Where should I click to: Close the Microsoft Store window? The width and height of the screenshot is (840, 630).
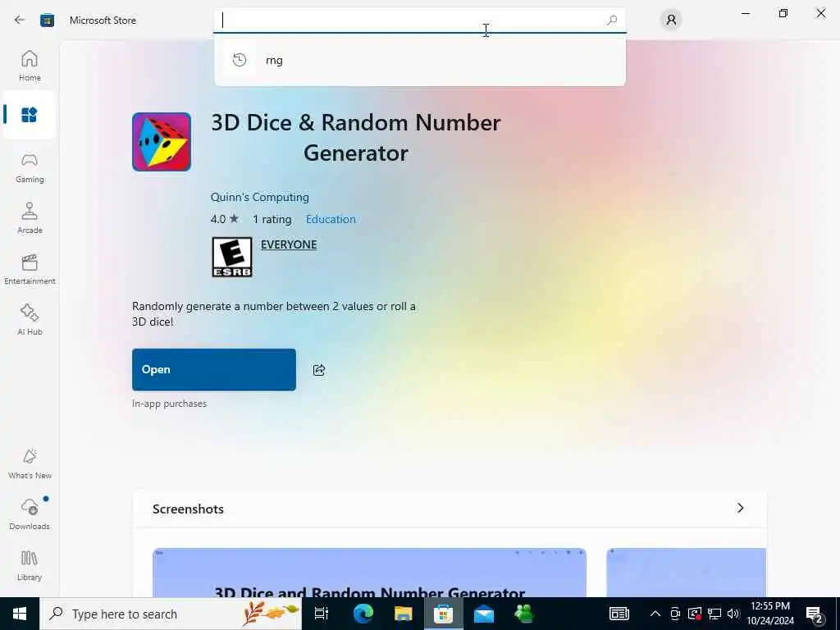(820, 13)
